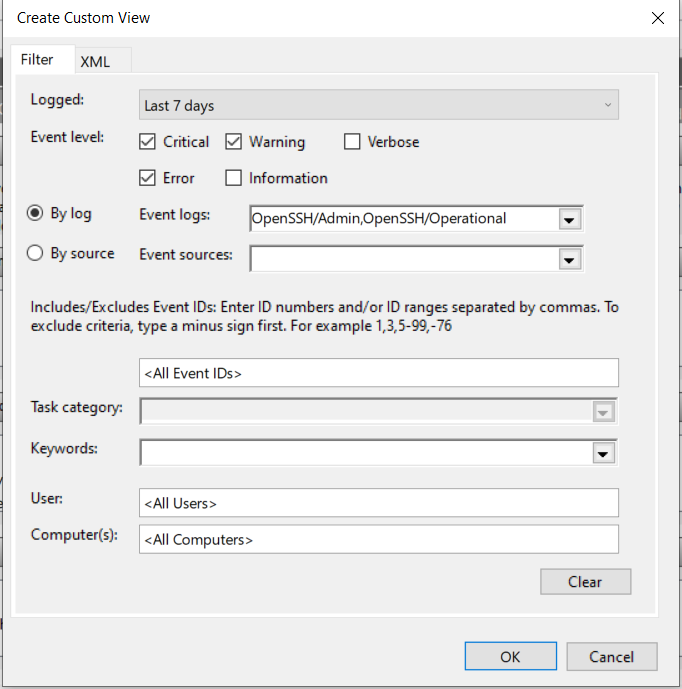The width and height of the screenshot is (682, 689).
Task: Select the By source radio button
Action: (35, 253)
